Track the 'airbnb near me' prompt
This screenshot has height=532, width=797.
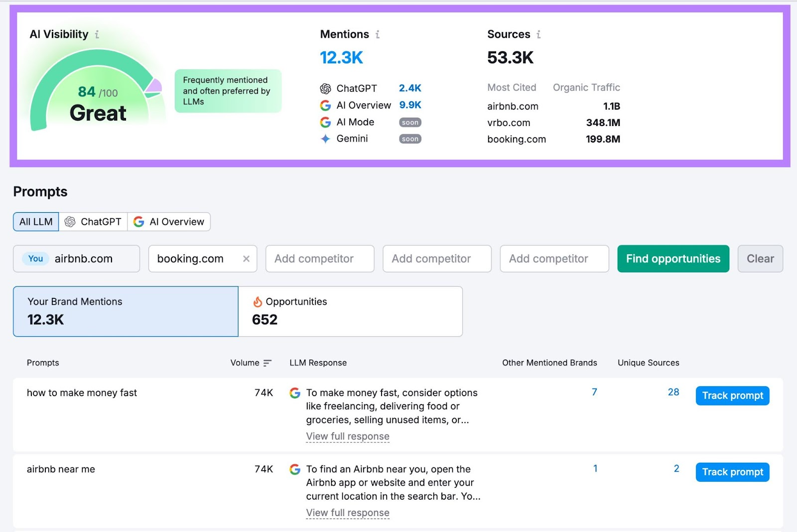click(x=732, y=472)
